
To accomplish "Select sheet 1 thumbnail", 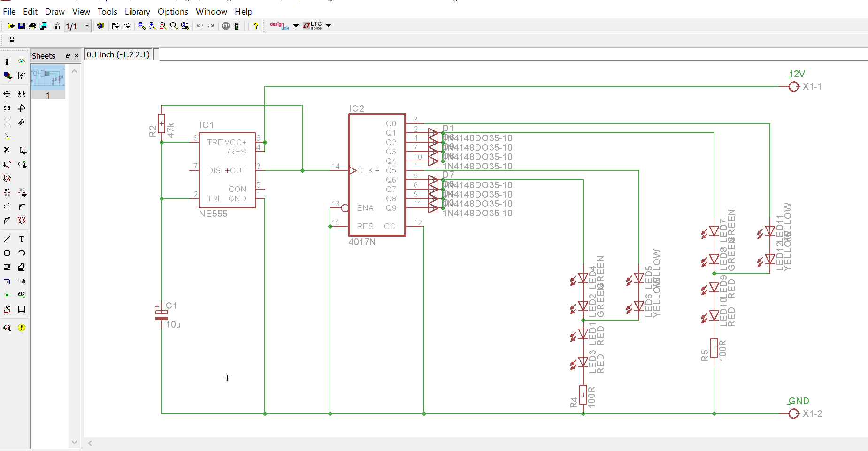I will [x=48, y=82].
